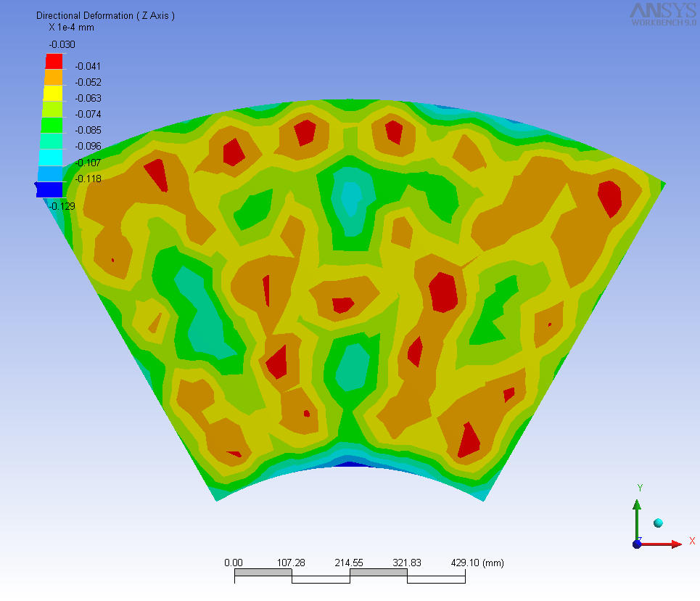Click the green Y axis arrow on triad
Viewport: 700px width, 601px height.
coord(637,520)
